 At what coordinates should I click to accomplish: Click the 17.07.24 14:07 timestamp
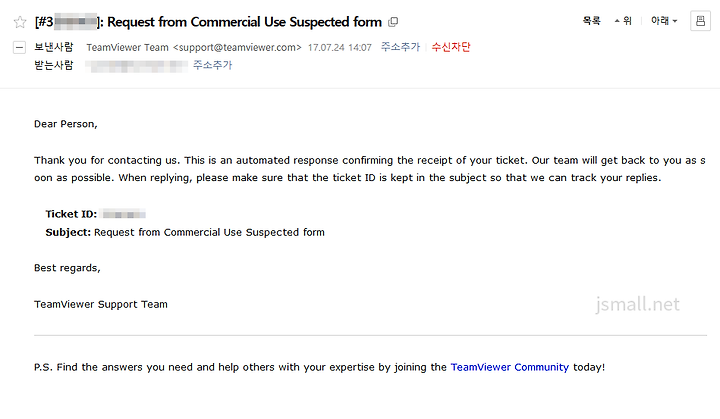[x=339, y=47]
